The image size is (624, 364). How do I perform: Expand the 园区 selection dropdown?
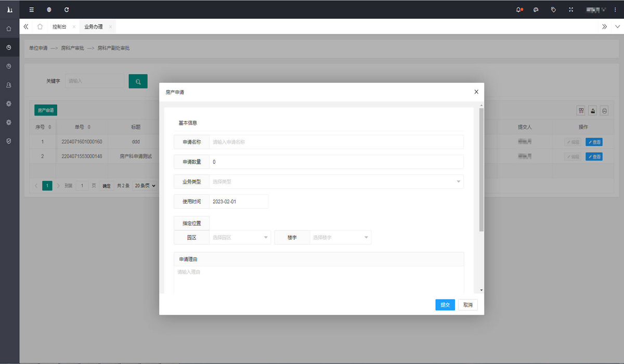pos(240,237)
